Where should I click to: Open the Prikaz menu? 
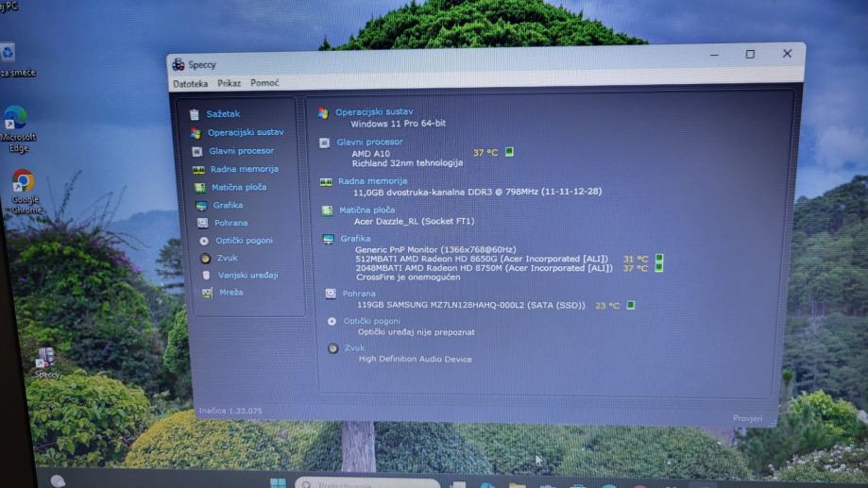[x=229, y=83]
